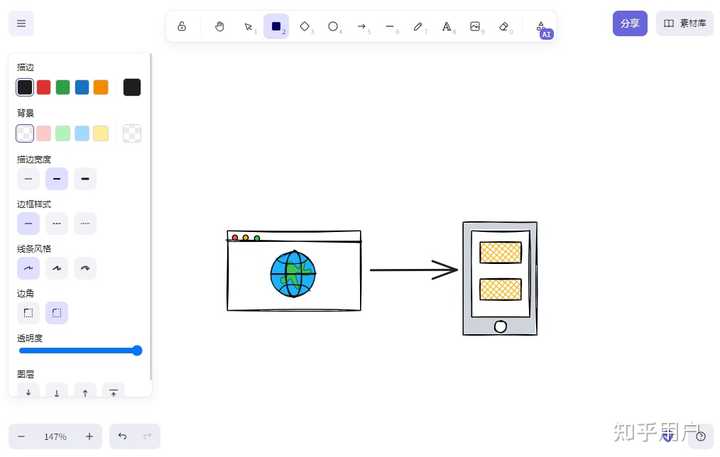Select the tablet home button circle
The width and height of the screenshot is (720, 457).
(x=500, y=327)
